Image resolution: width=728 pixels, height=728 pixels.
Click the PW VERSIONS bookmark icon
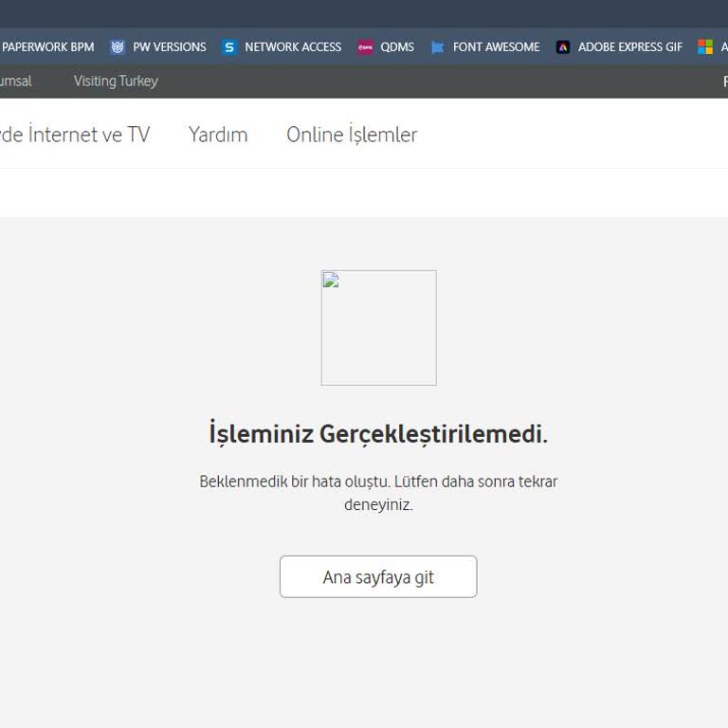tap(118, 46)
